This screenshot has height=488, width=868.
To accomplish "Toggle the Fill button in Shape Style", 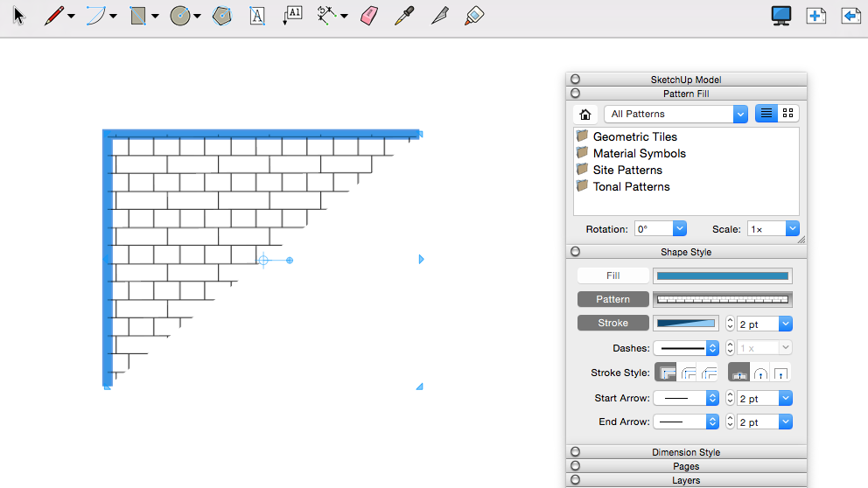I will coord(612,275).
